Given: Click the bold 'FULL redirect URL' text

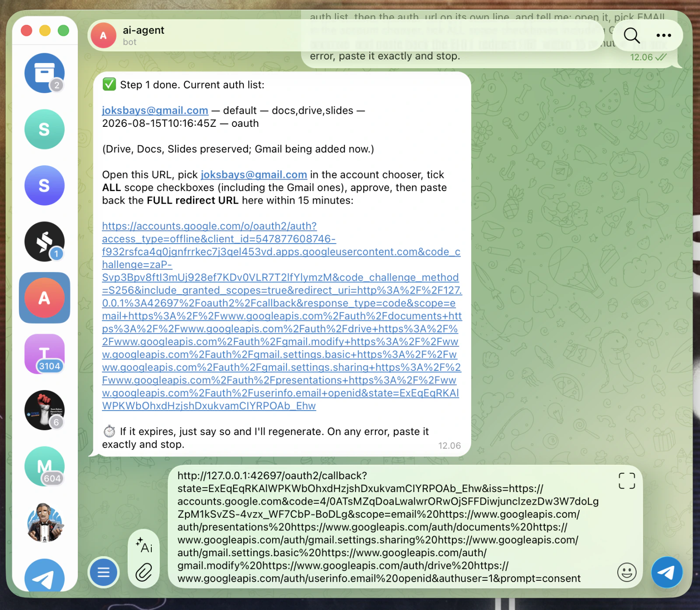Looking at the screenshot, I should [192, 201].
